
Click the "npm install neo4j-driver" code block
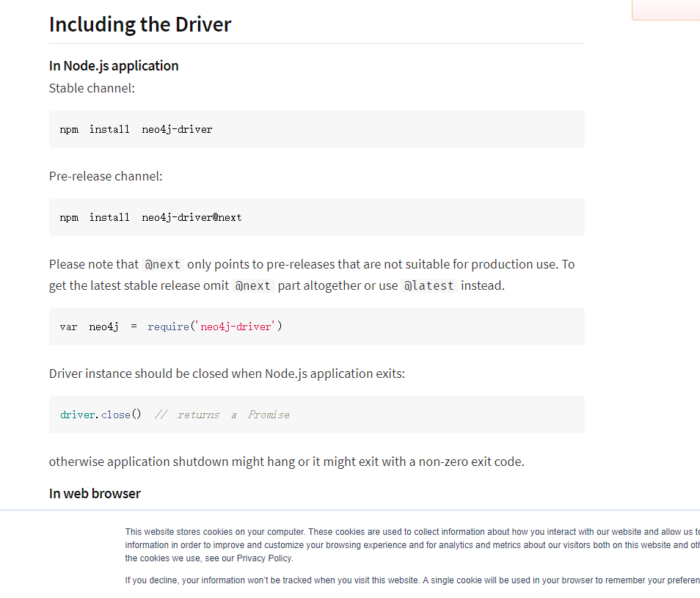coord(317,129)
